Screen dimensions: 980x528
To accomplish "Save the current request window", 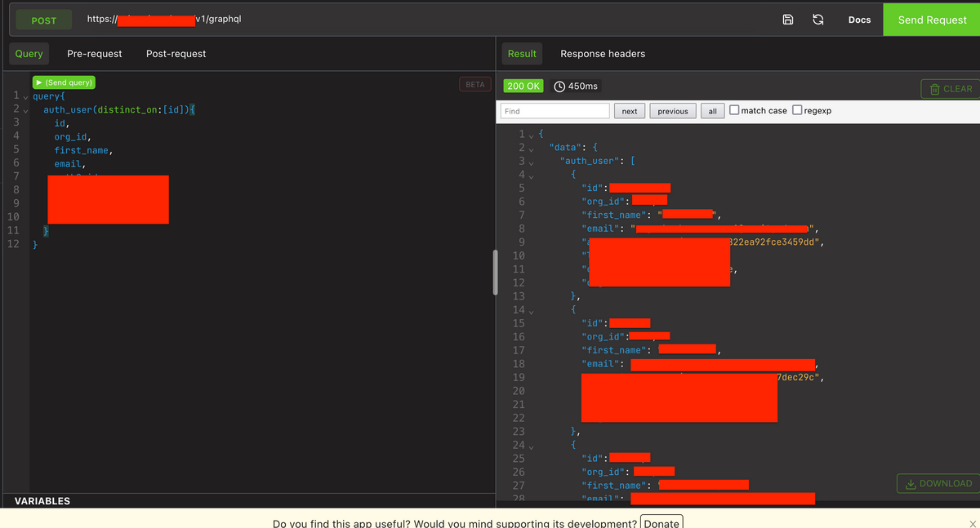I will click(788, 20).
